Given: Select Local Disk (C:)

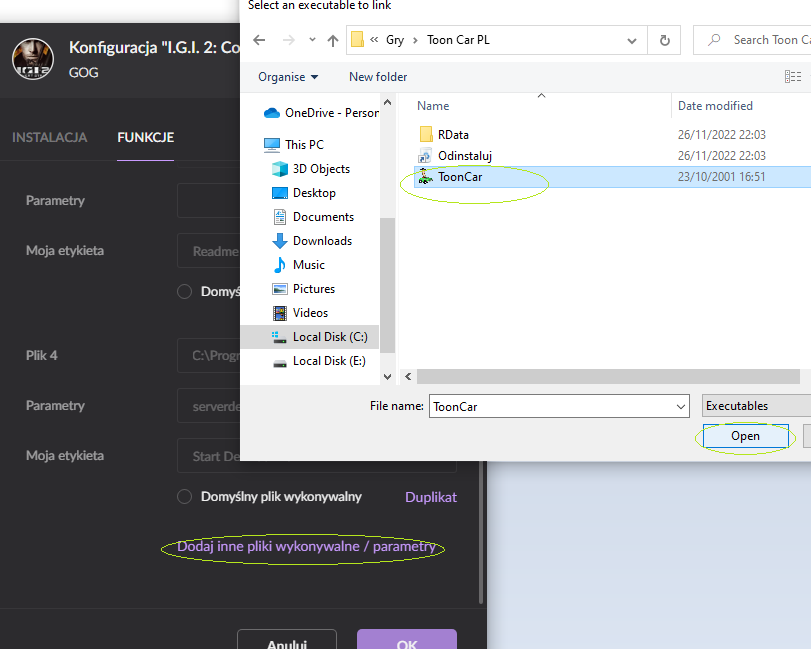Looking at the screenshot, I should [x=310, y=337].
